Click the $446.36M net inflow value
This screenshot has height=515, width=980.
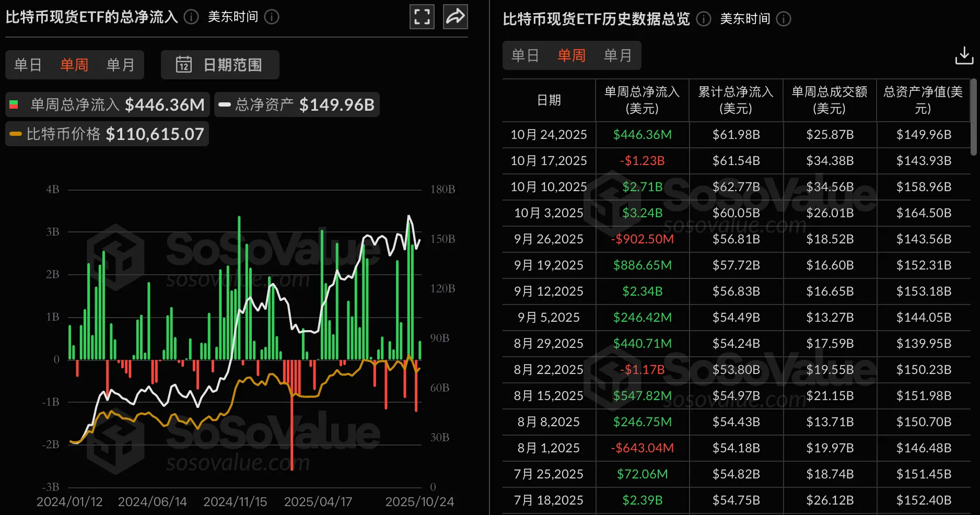642,134
